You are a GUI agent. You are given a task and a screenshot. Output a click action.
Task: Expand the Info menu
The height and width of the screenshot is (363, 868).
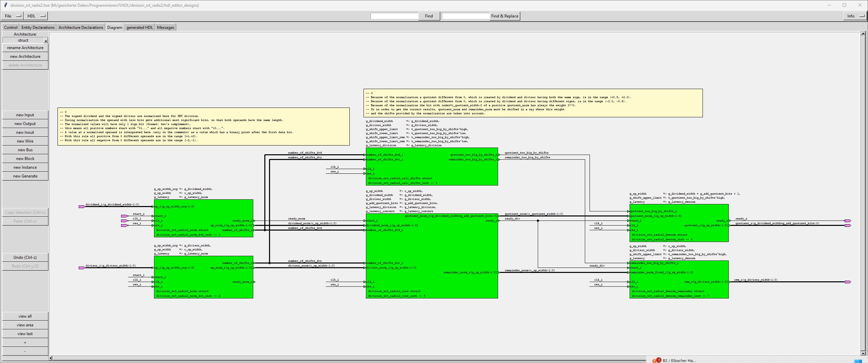click(x=855, y=16)
